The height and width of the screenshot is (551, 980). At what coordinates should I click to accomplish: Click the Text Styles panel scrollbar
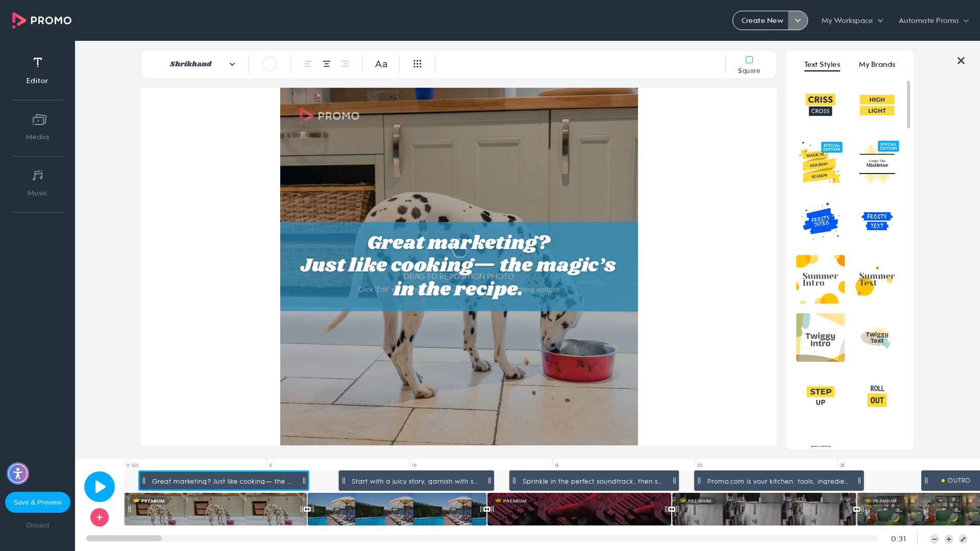coord(909,105)
